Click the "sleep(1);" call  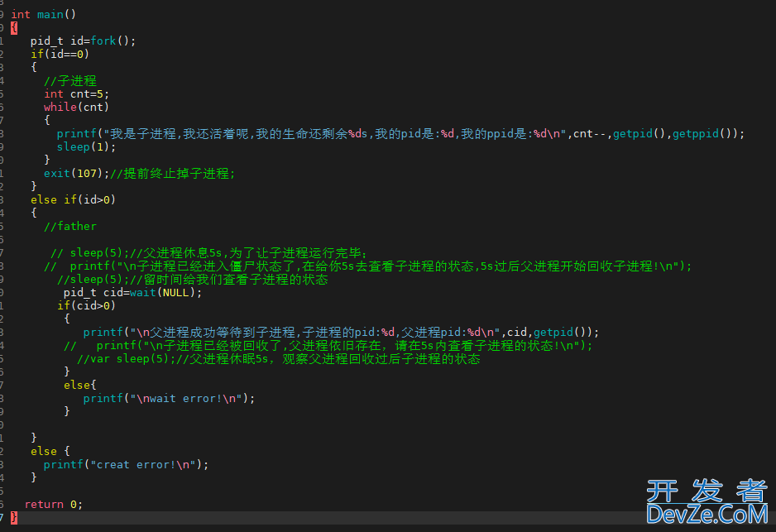point(86,147)
